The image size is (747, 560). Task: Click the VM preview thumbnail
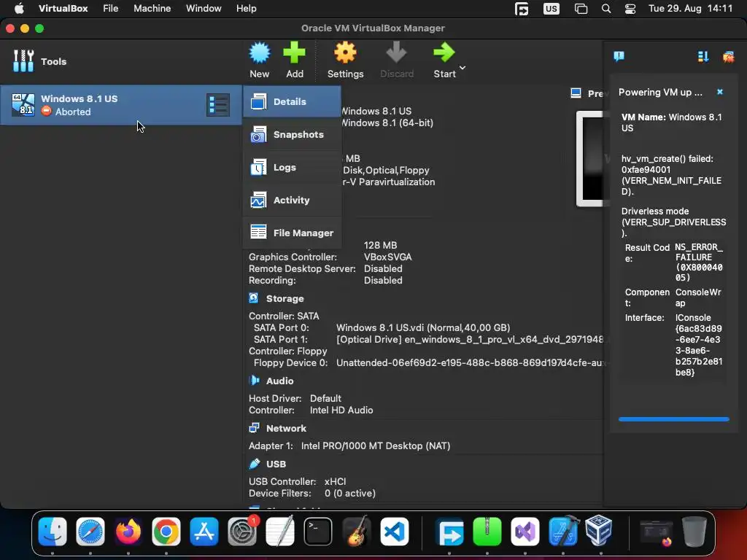tap(589, 158)
